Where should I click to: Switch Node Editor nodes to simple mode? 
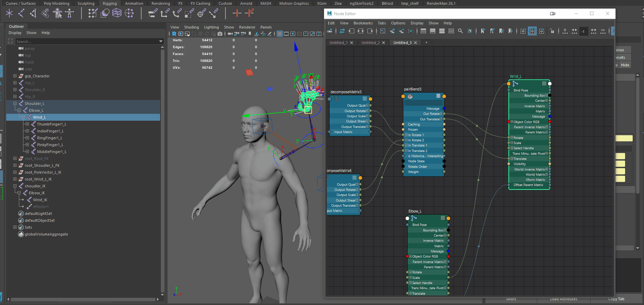[423, 31]
